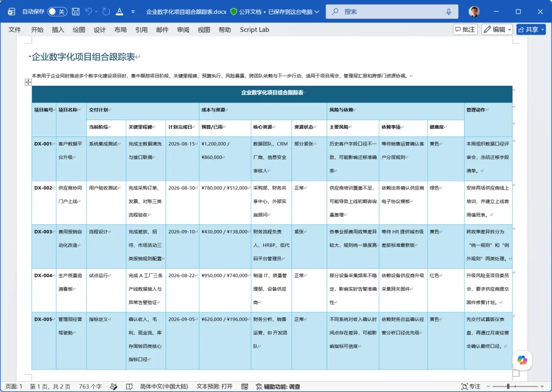Viewport: 552px width, 392px height.
Task: Click the redo/repeat arrow icon
Action: click(106, 12)
